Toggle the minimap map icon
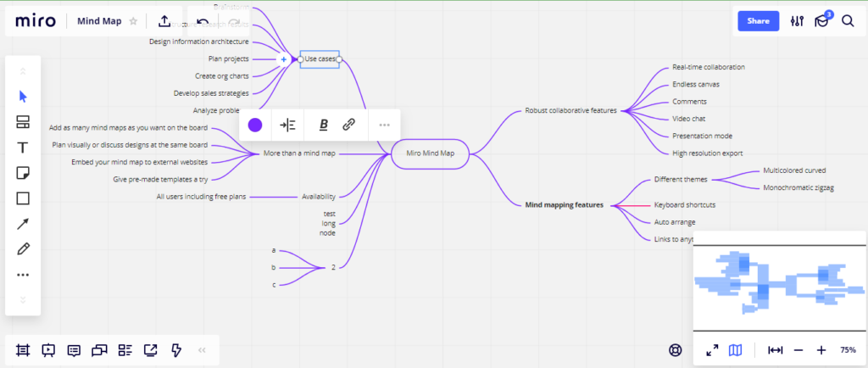Image resolution: width=868 pixels, height=368 pixels. [735, 349]
